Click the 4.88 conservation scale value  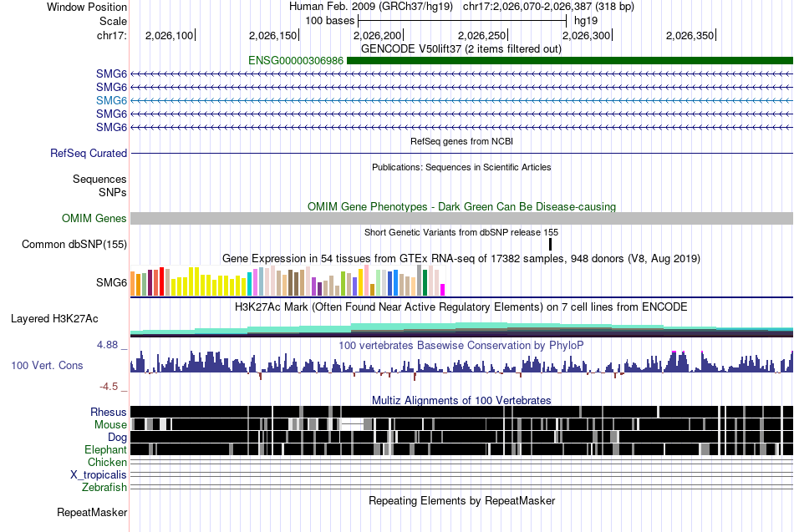(107, 345)
